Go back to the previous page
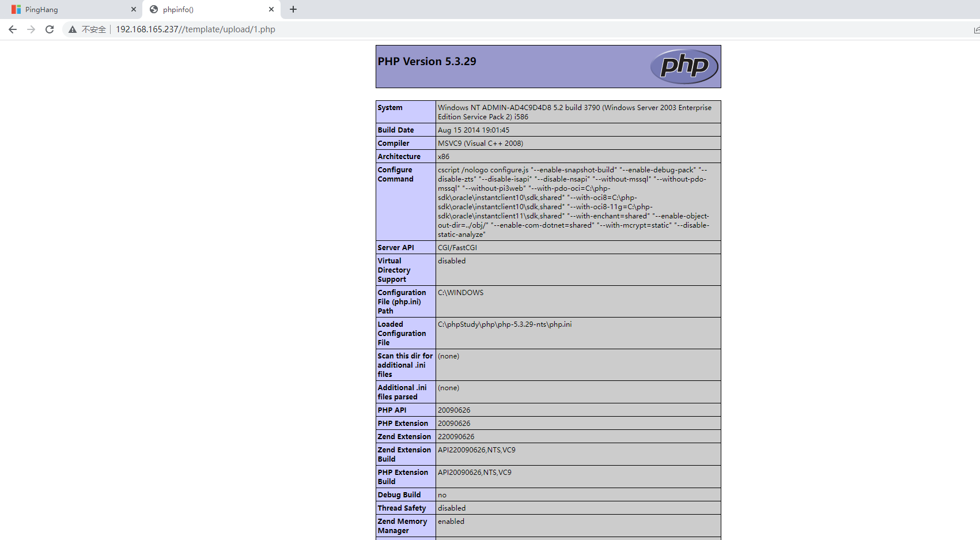The width and height of the screenshot is (980, 540). click(13, 29)
